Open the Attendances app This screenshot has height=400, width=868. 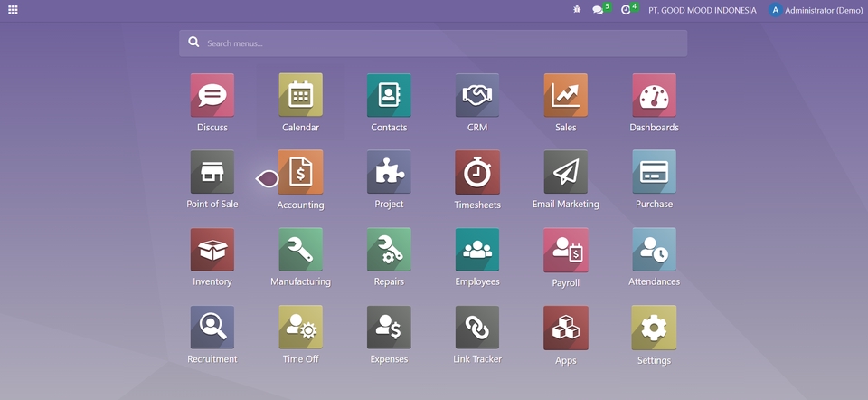click(x=654, y=249)
